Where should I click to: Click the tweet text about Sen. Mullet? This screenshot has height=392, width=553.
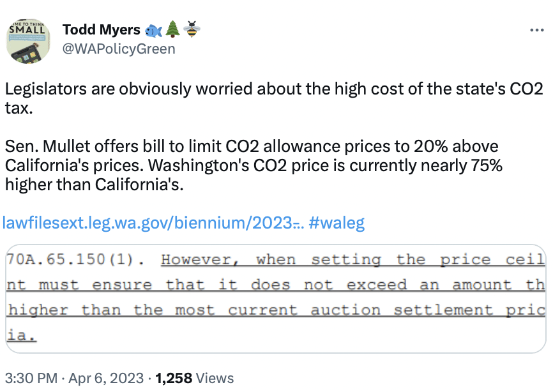point(254,165)
